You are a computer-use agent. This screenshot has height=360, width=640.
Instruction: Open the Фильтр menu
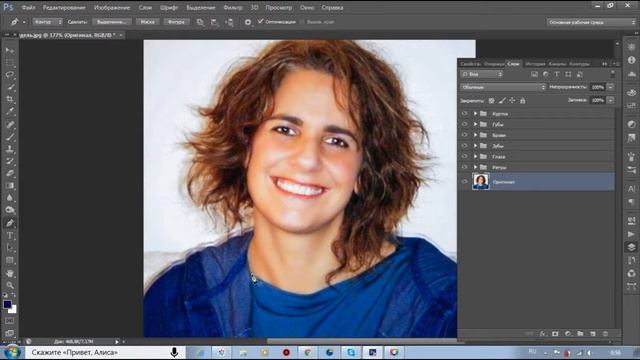tap(233, 7)
